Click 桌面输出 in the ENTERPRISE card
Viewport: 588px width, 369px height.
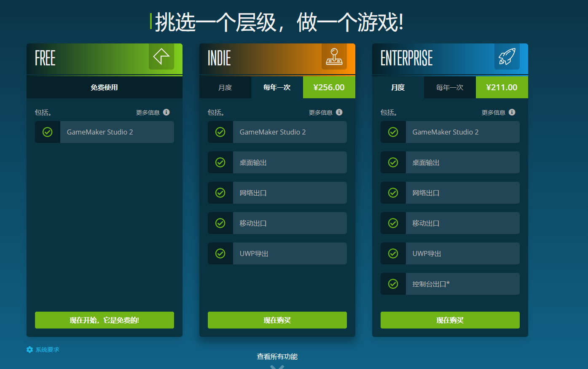(426, 162)
